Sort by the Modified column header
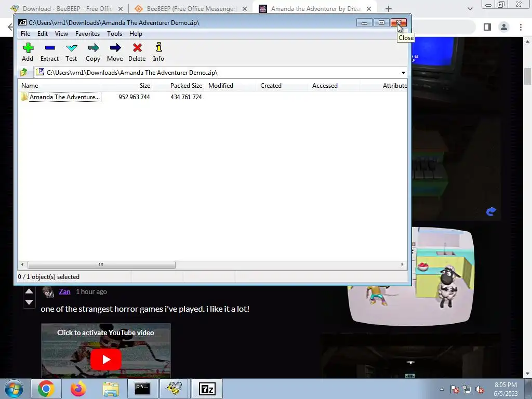Image resolution: width=532 pixels, height=399 pixels. coord(231,86)
